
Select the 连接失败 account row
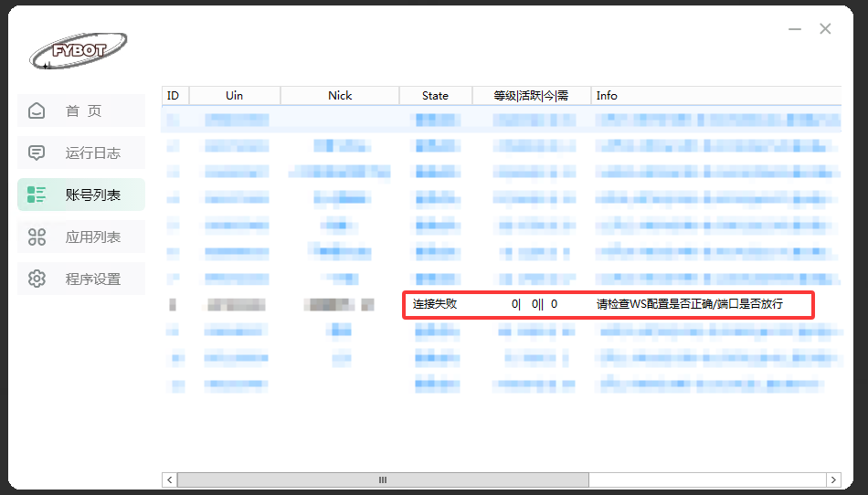point(435,304)
